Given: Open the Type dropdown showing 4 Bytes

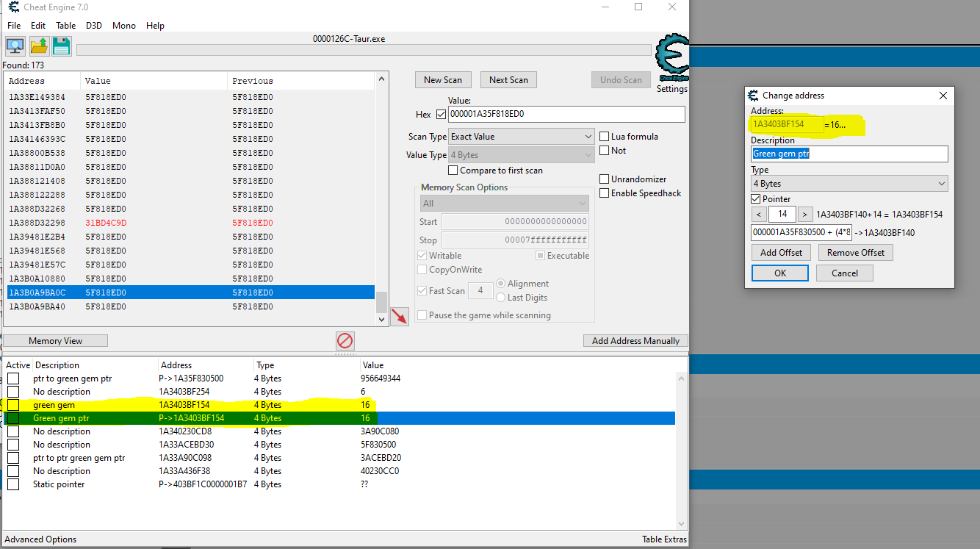Looking at the screenshot, I should 849,184.
